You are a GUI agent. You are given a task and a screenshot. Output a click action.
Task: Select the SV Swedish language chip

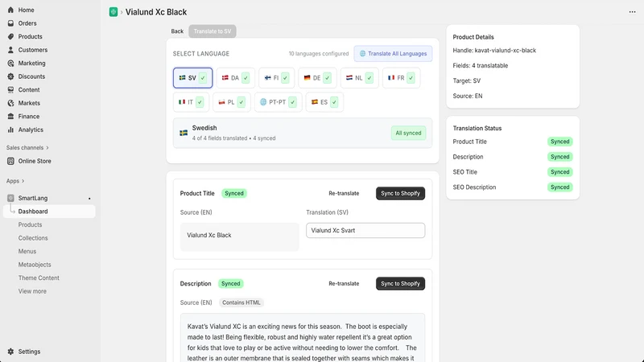(x=192, y=78)
